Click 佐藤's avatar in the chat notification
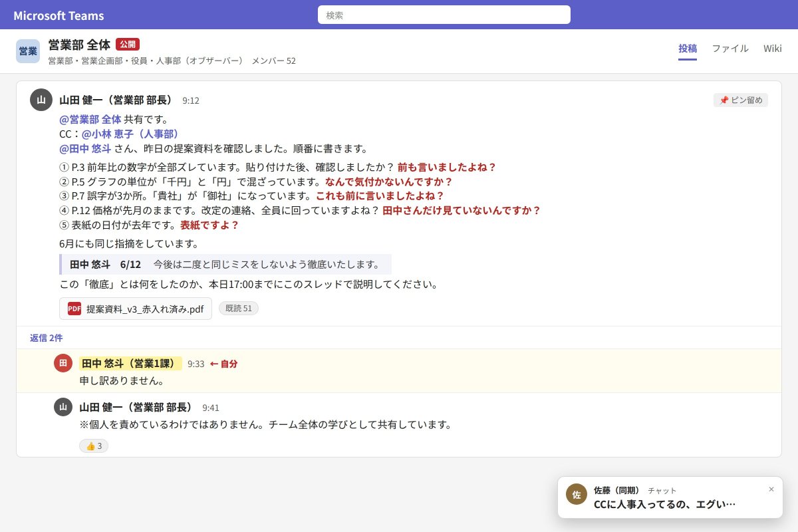The width and height of the screenshot is (798, 532). [577, 494]
